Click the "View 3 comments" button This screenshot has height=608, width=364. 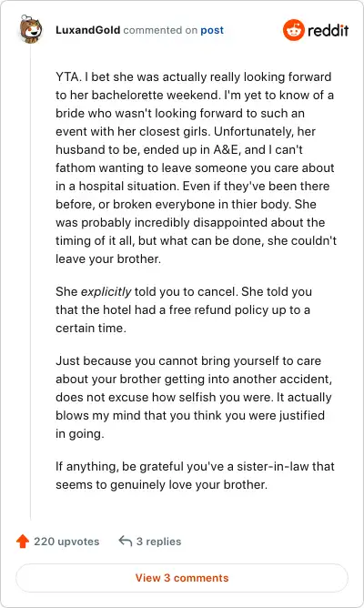[182, 578]
